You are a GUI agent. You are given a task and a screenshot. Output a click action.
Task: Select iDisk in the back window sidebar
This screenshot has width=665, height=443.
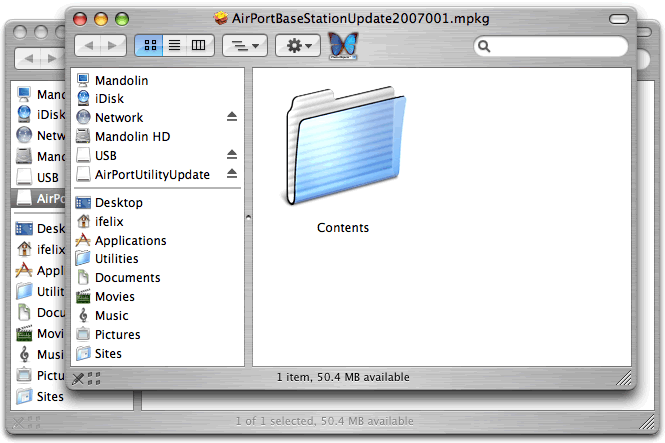pos(42,114)
